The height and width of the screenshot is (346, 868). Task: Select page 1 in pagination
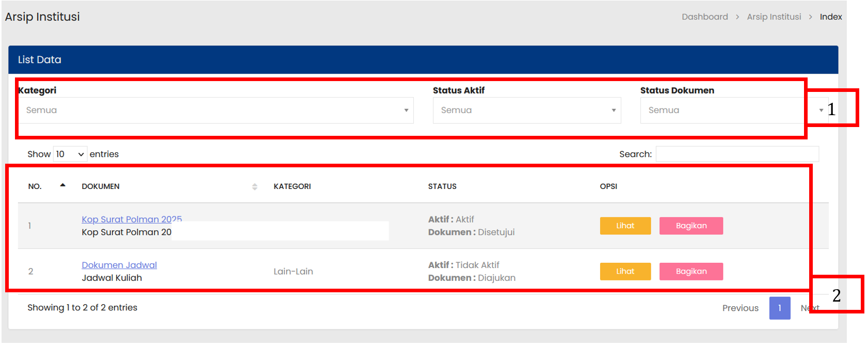[779, 308]
